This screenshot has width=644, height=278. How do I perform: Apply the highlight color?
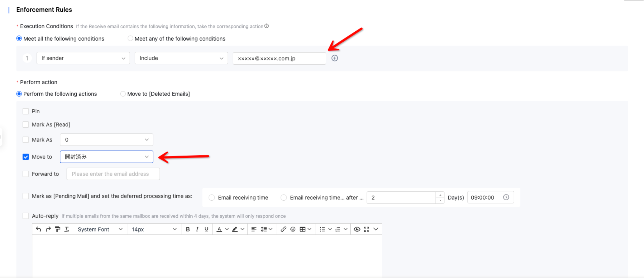pos(235,229)
